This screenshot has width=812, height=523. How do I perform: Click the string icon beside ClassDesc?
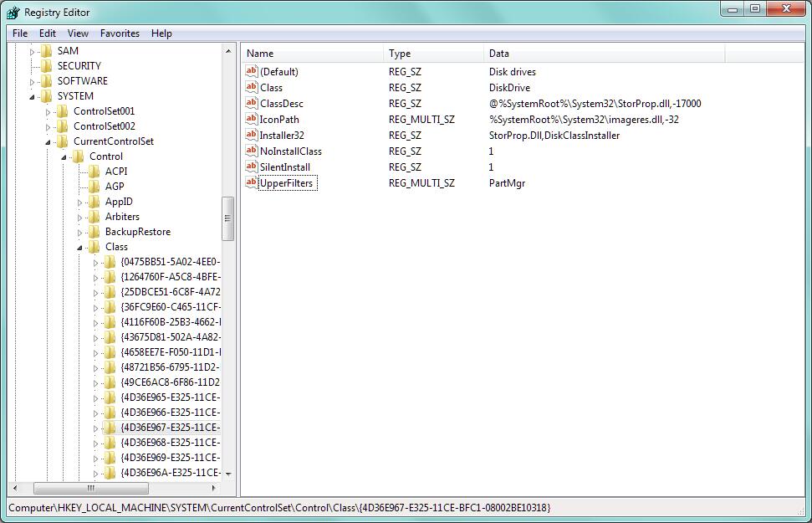[x=251, y=103]
